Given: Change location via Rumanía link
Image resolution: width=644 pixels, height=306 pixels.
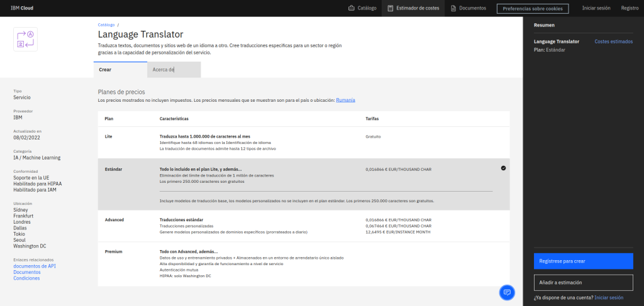Looking at the screenshot, I should tap(345, 100).
